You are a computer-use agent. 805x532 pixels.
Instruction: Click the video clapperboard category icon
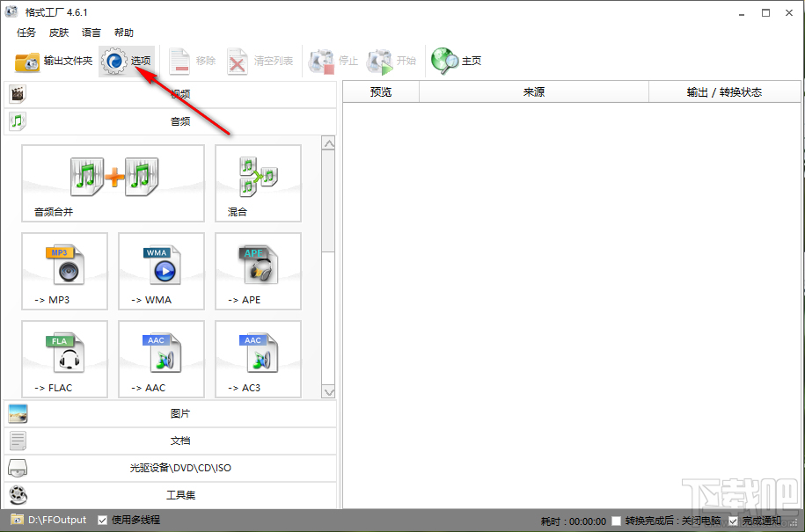click(18, 94)
